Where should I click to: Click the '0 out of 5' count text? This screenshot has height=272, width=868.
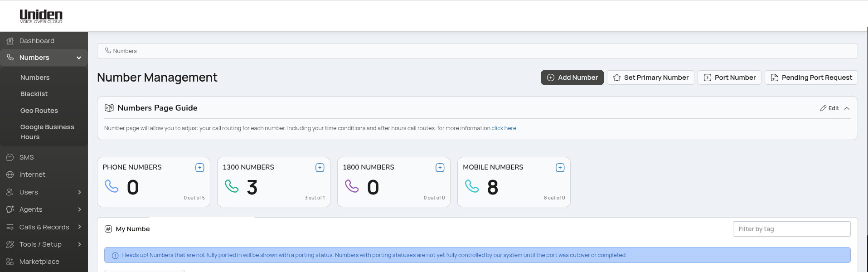pyautogui.click(x=194, y=198)
